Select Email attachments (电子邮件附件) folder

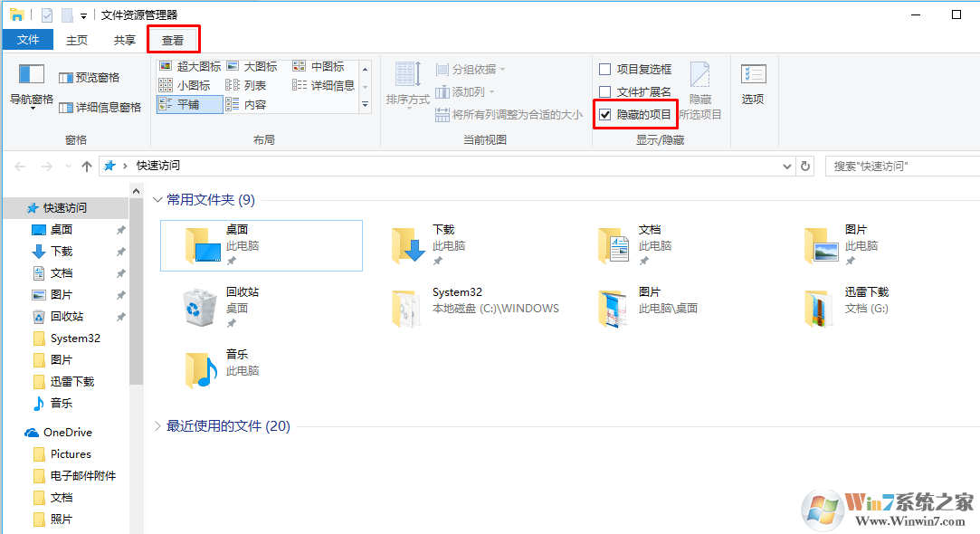coord(82,476)
